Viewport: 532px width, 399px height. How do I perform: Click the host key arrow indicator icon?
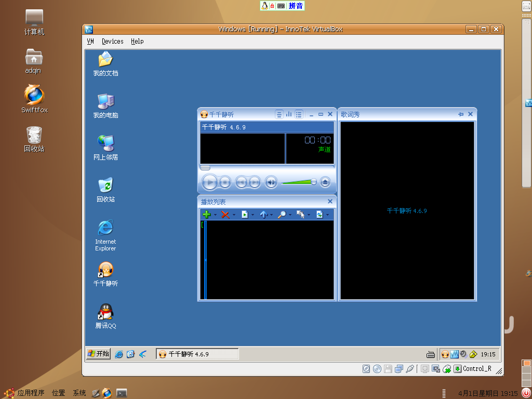pyautogui.click(x=457, y=369)
